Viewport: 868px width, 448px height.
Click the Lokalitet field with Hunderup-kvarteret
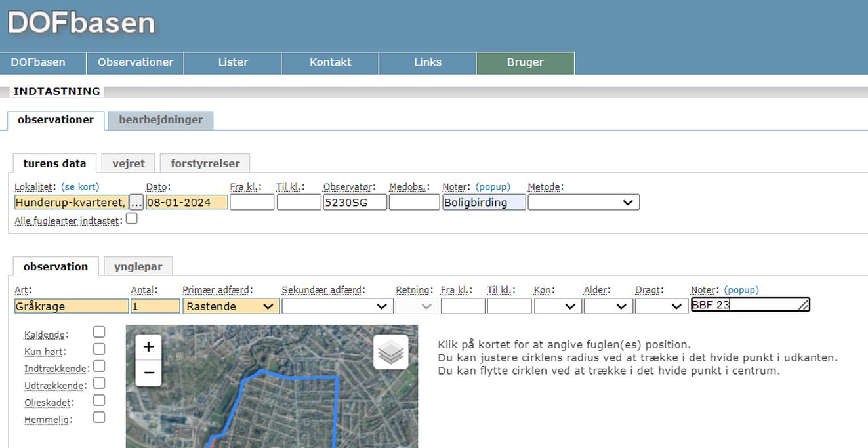point(71,202)
